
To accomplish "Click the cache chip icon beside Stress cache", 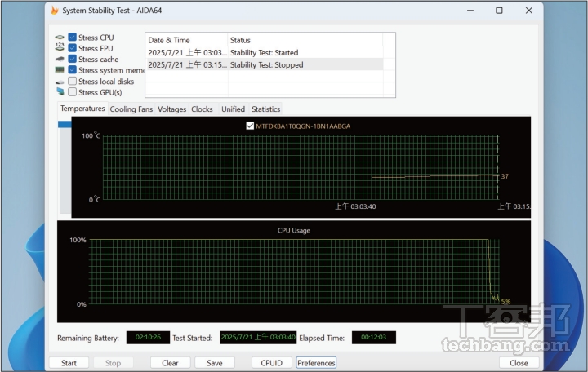I will [x=60, y=60].
